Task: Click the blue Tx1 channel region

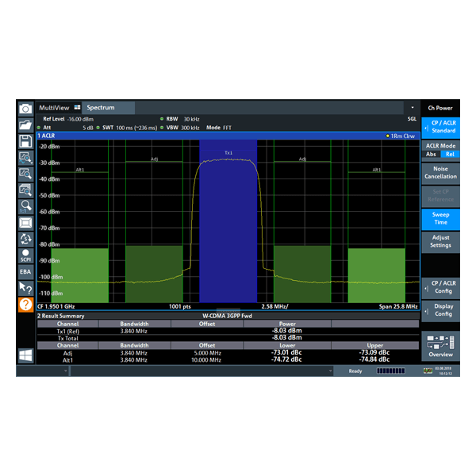Action: pyautogui.click(x=228, y=221)
